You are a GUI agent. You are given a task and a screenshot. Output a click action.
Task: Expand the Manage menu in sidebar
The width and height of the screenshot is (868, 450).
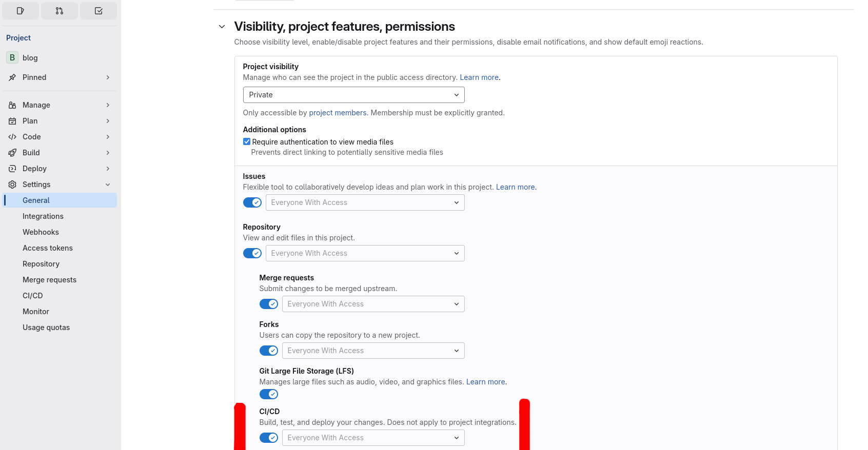pyautogui.click(x=36, y=105)
